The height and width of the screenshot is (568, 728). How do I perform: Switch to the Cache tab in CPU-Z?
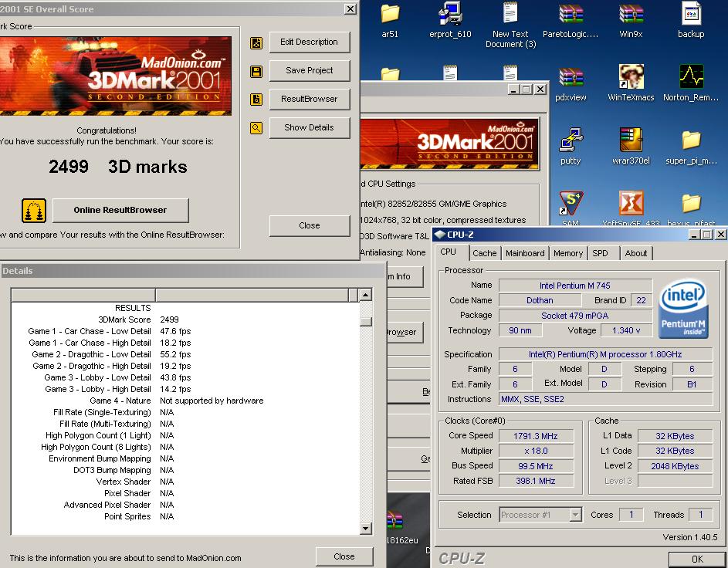pos(484,253)
